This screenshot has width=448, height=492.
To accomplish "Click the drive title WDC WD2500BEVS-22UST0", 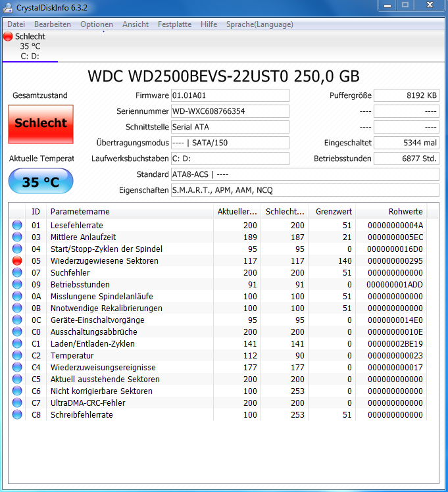I will 224,76.
